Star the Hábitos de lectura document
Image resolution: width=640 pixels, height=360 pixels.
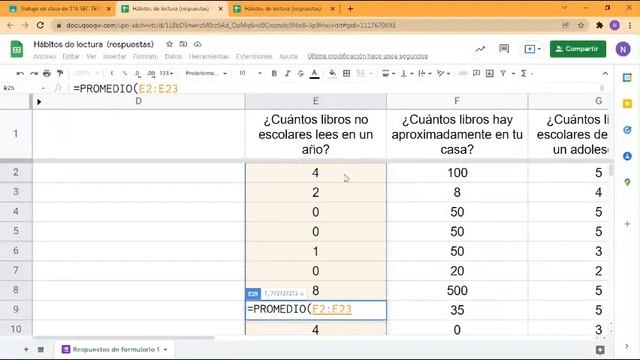click(x=169, y=44)
